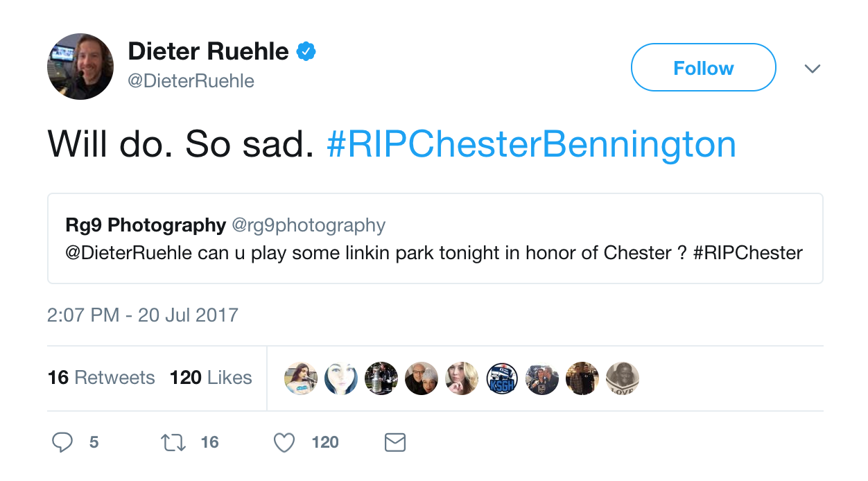Retweet using the retweet arrows icon

click(173, 442)
